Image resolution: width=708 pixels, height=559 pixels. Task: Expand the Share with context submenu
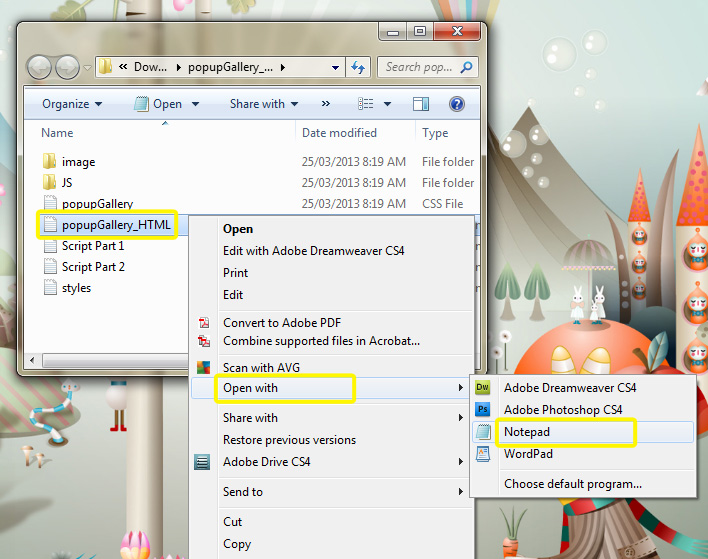[332, 418]
